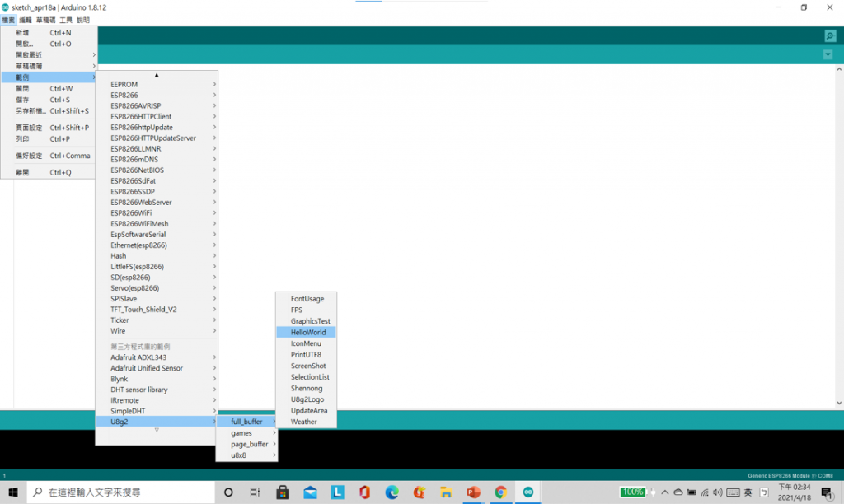Open the 編輯 menu

(x=26, y=20)
